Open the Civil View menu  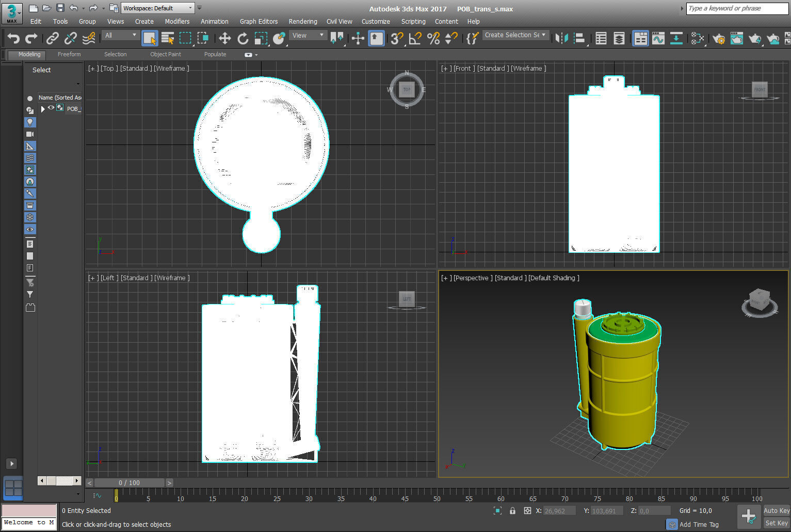(339, 22)
